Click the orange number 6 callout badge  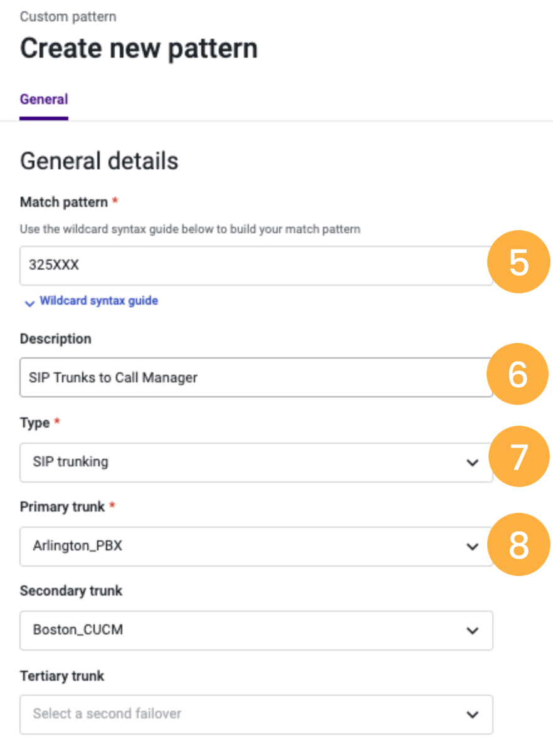519,374
